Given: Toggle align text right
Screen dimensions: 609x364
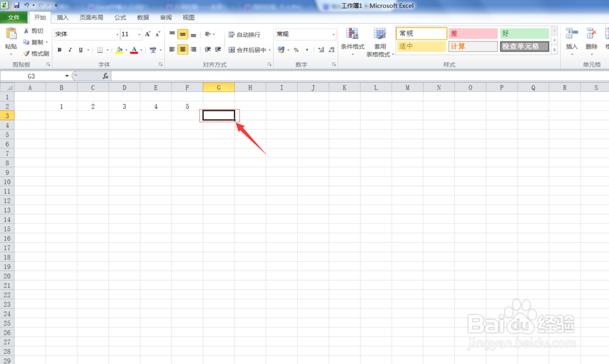Looking at the screenshot, I should tap(194, 49).
